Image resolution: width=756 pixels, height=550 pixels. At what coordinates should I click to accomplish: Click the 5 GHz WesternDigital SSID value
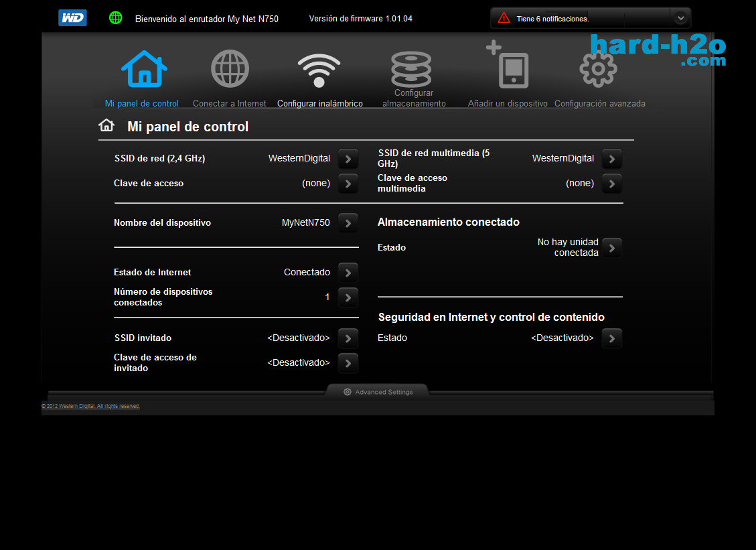pos(562,158)
